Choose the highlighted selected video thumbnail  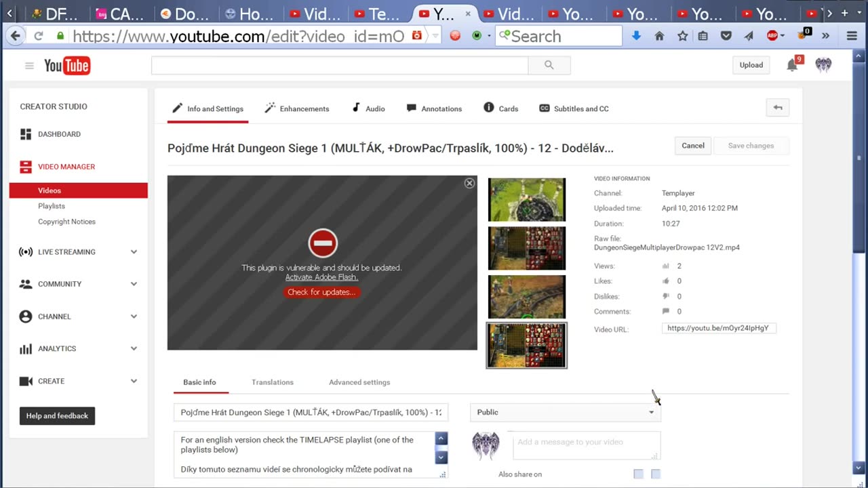526,346
